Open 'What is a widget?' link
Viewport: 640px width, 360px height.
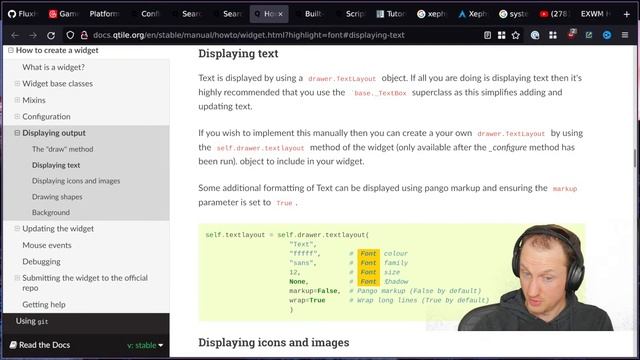coord(53,67)
